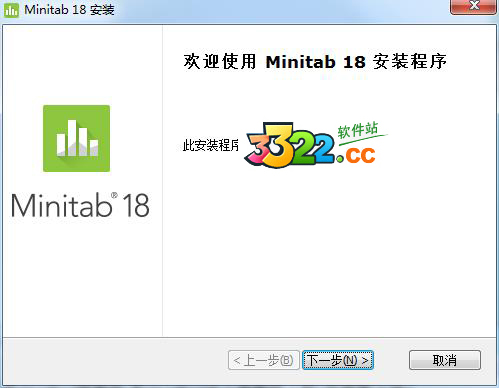This screenshot has height=388, width=499.
Task: Click the Minitab 18 安装 title bar text
Action: click(69, 10)
